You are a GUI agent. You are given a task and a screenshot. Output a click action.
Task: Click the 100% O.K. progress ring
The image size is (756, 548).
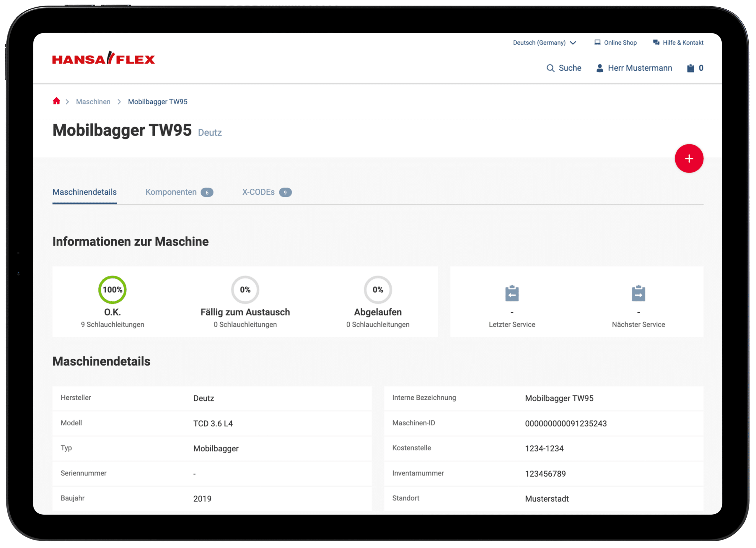112,290
